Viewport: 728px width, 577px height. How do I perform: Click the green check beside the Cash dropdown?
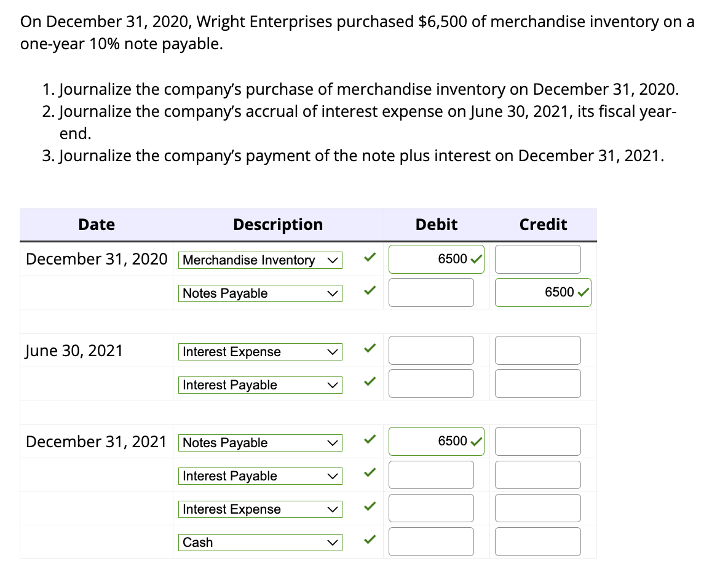[369, 540]
